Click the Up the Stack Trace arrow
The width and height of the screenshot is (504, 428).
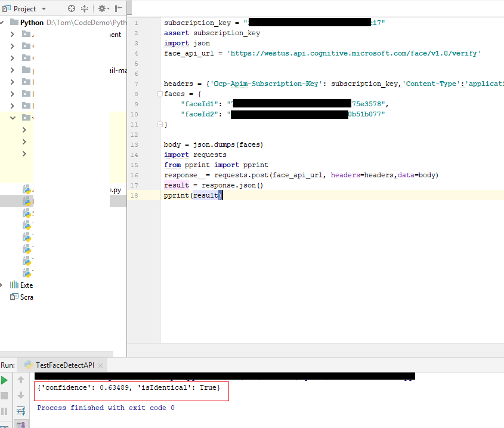(21, 380)
